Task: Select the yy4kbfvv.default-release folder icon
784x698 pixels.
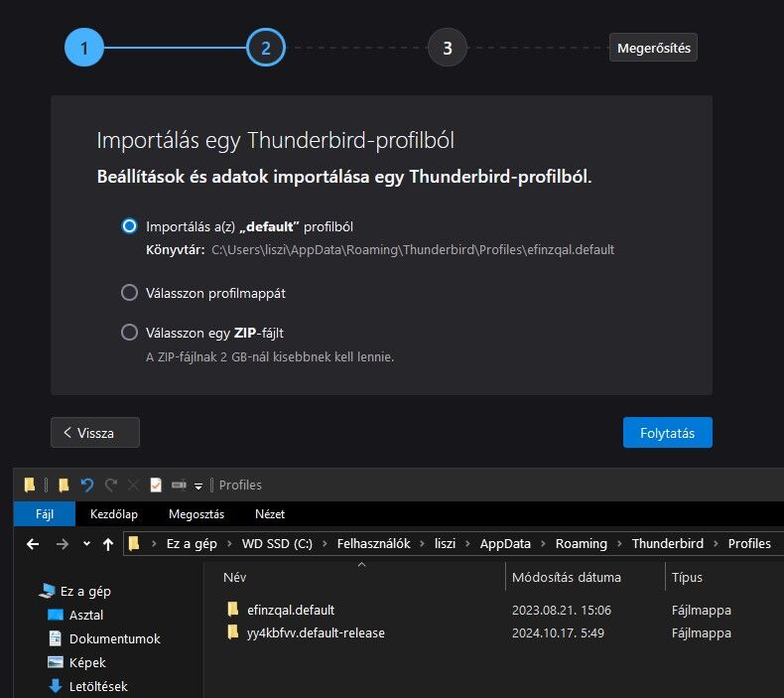Action: coord(233,631)
